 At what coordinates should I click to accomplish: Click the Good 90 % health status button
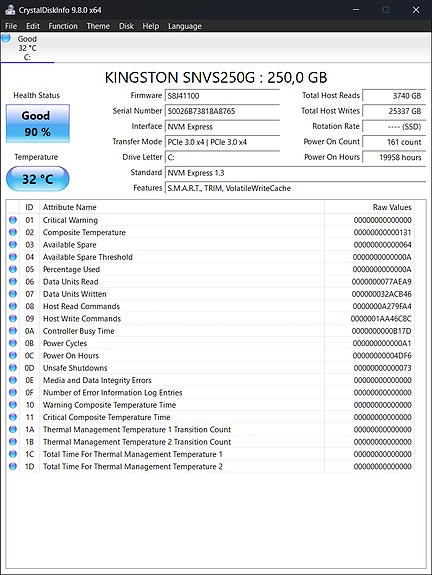[38, 124]
